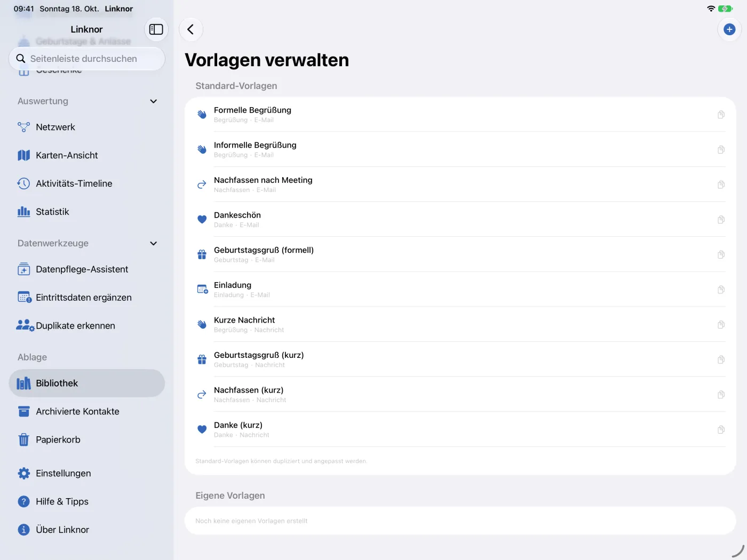Open Aktivitäts-Timeline
This screenshot has height=560, width=747.
click(87, 183)
